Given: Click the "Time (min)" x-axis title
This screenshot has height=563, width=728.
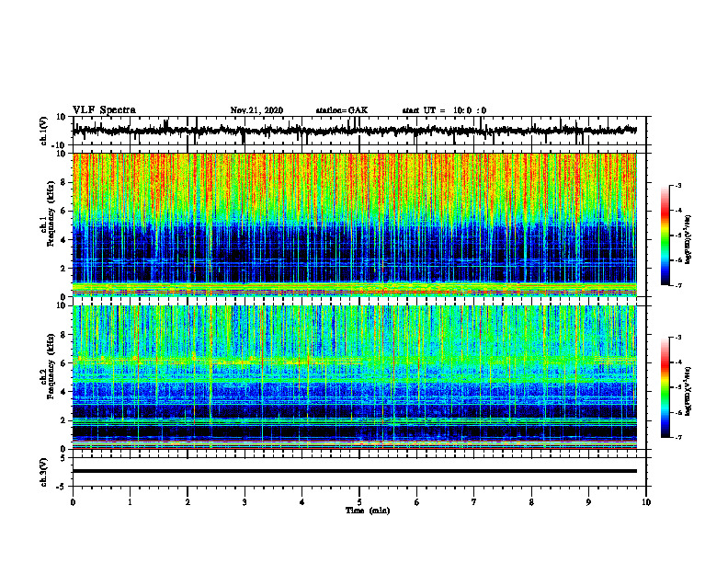Looking at the screenshot, I should click(x=368, y=511).
